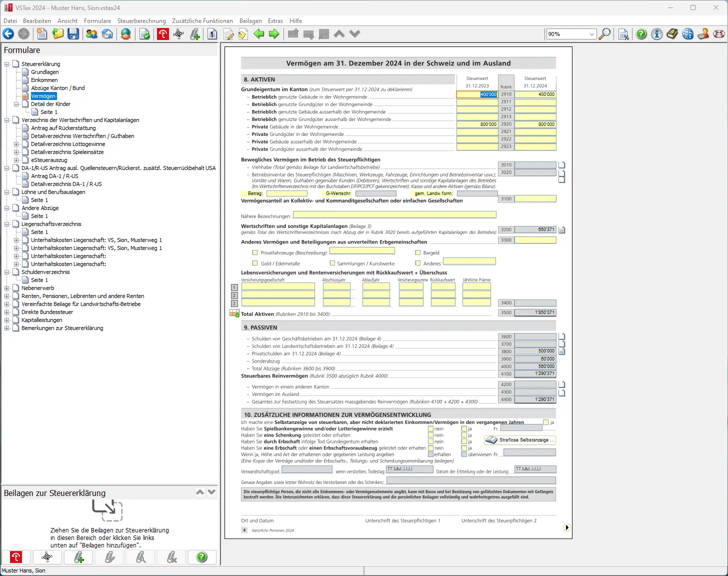Screen dimensions: 728x576
Task: Tick the Privatfahrzeuge checkbox
Action: click(255, 253)
